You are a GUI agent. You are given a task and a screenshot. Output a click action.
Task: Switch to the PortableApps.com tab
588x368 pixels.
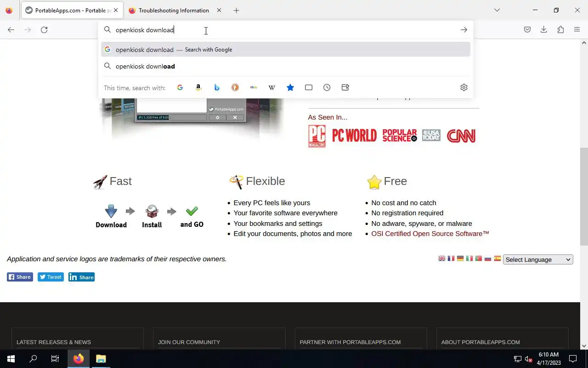(x=72, y=10)
